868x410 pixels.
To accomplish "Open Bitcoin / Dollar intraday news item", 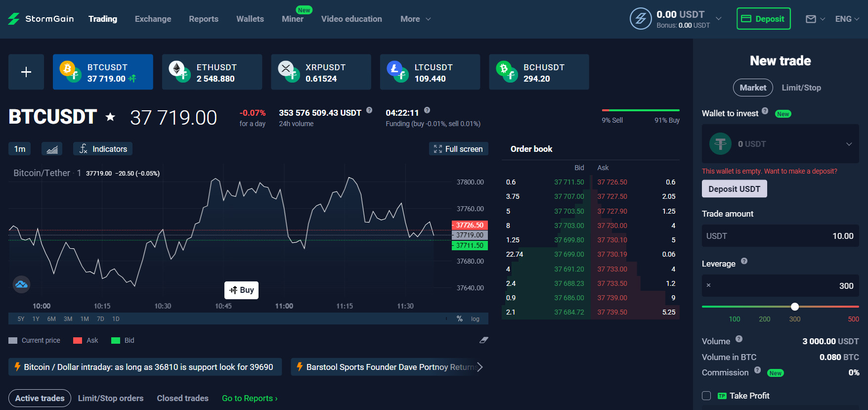I will 145,367.
